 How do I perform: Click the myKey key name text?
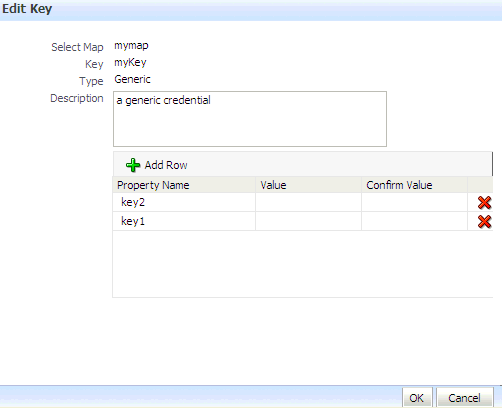130,62
